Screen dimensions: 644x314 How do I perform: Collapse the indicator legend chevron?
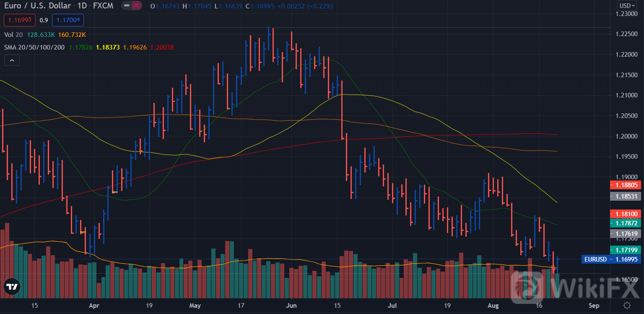click(12, 60)
